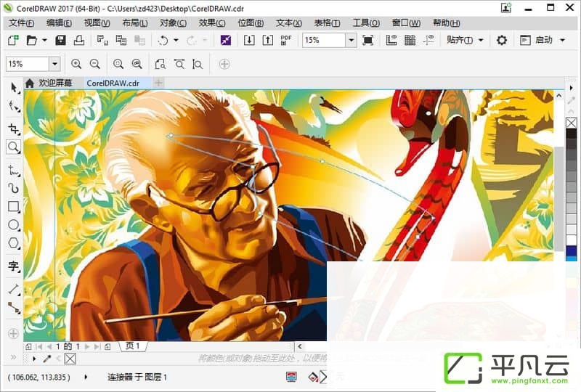
Task: Select the Shape tool
Action: click(14, 106)
